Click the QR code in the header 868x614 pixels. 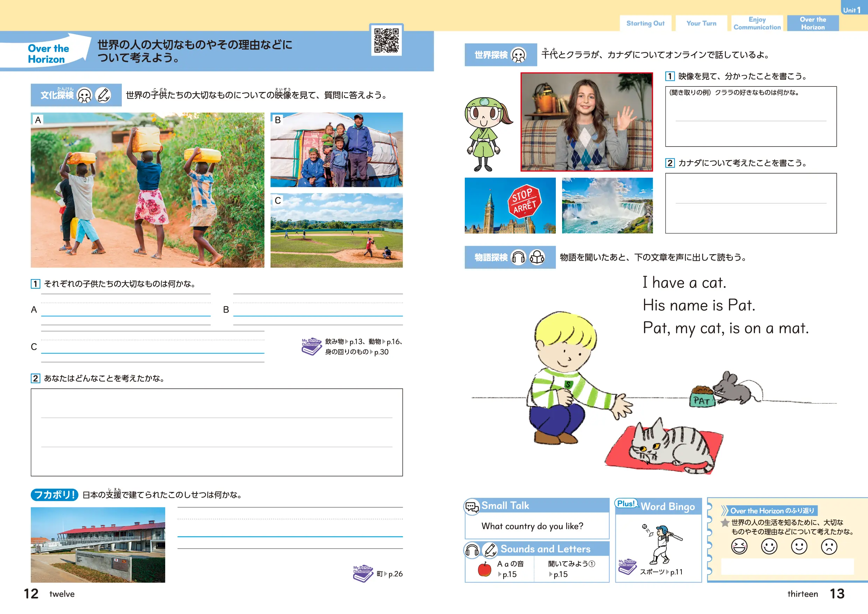(386, 40)
